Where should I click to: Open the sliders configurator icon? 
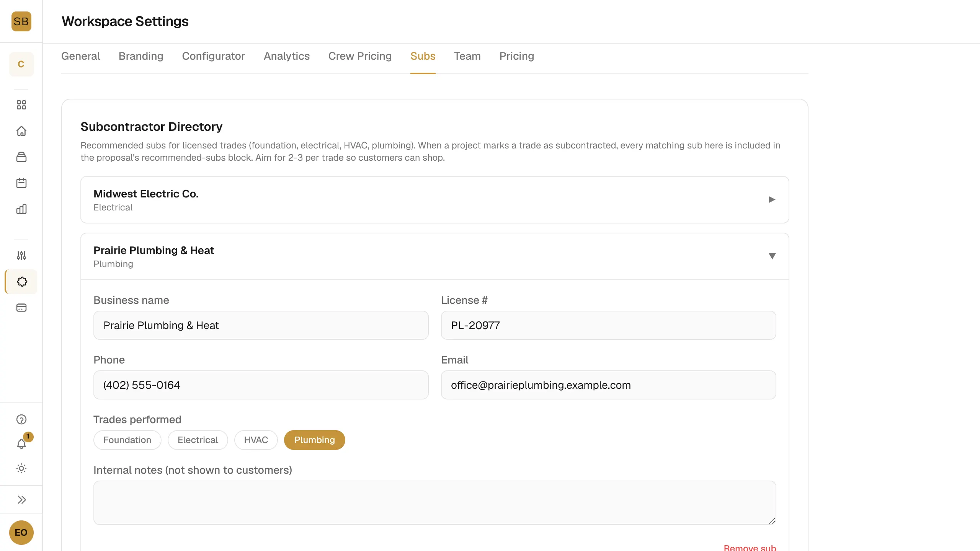click(21, 256)
